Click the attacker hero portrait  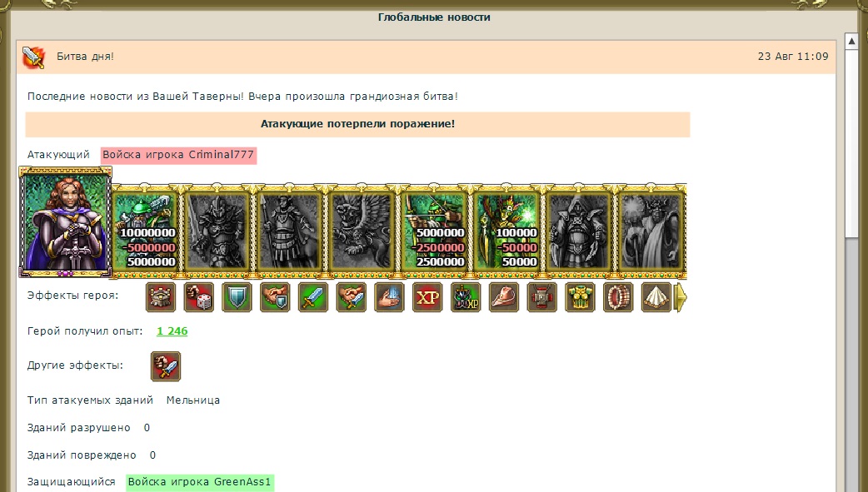65,222
